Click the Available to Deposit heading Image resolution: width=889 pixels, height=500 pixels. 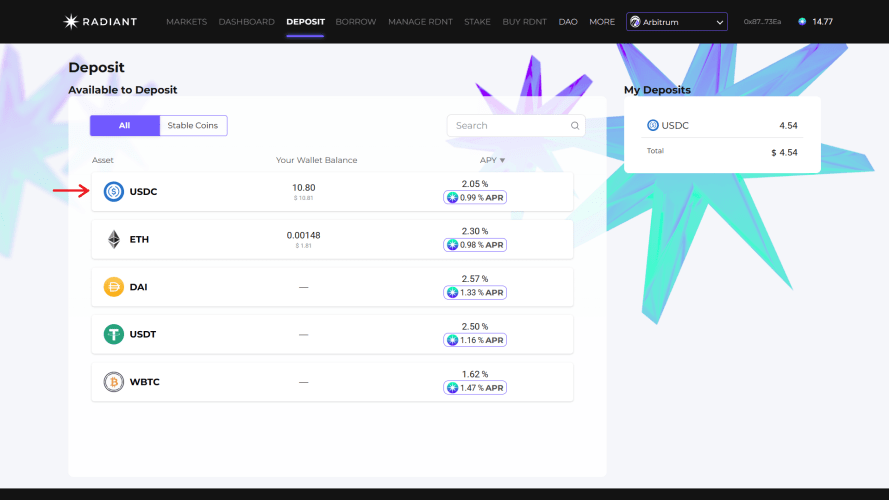pos(122,90)
